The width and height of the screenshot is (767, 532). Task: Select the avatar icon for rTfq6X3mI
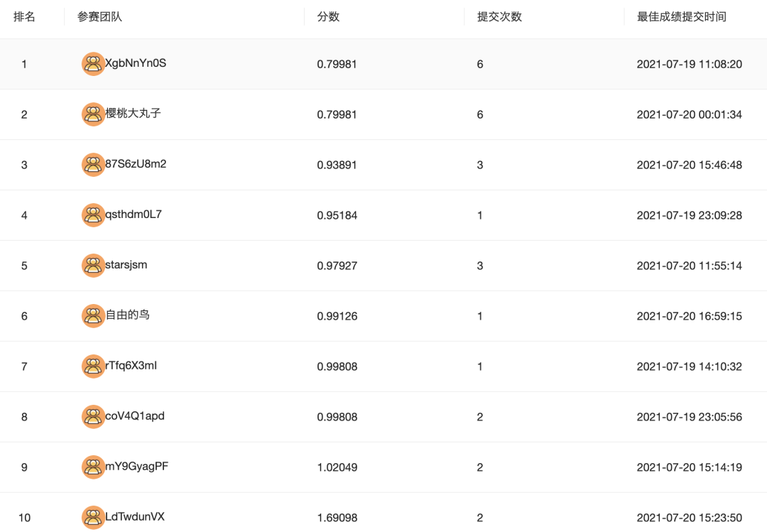pyautogui.click(x=93, y=367)
